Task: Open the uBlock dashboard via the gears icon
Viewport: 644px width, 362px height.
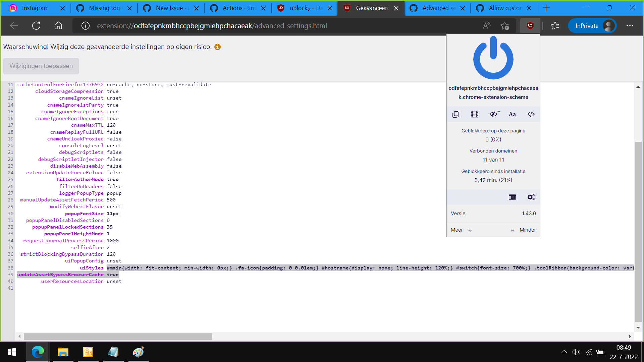Action: (531, 197)
